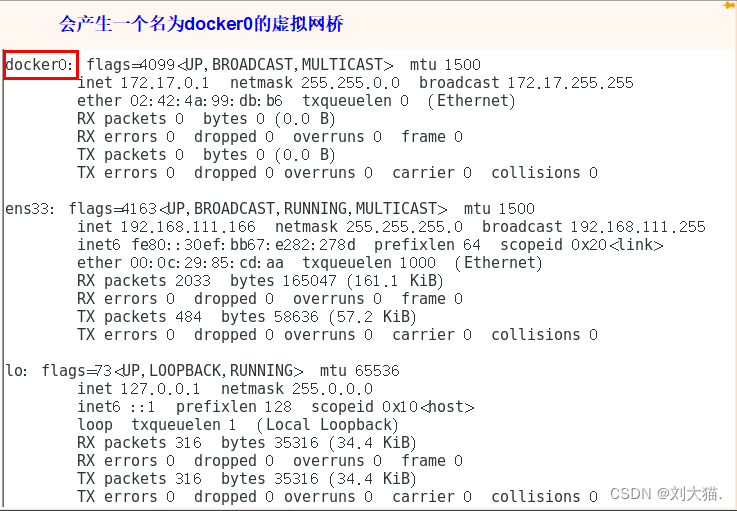Click ens33 MAC address 00:0c:29:85:cd:aa

coord(207,263)
